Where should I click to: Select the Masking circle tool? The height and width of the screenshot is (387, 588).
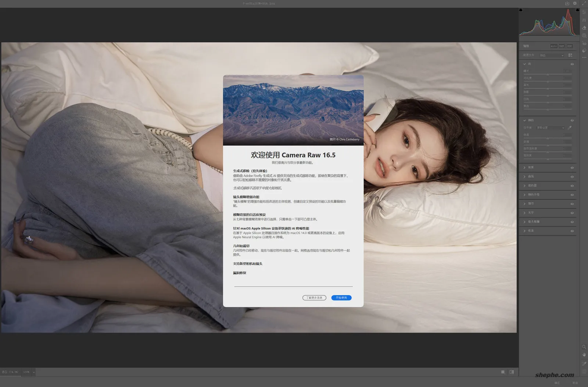[x=584, y=36]
